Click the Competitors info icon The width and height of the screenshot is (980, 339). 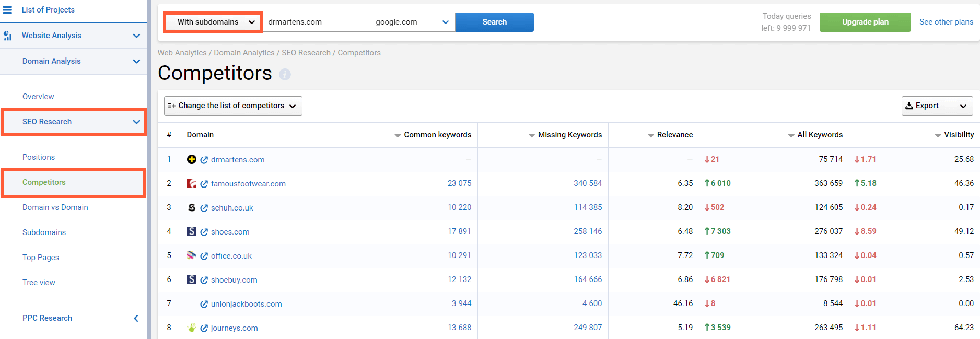[x=285, y=74]
